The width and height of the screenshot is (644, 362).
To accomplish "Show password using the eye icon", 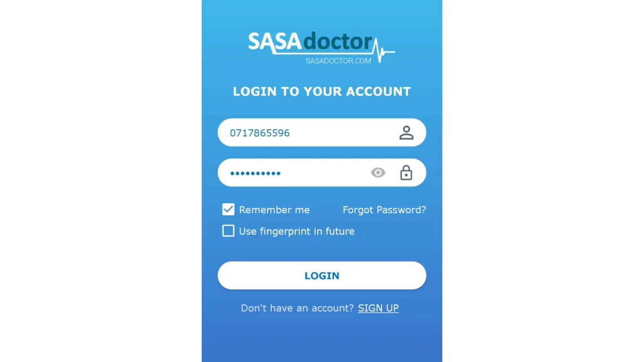I will click(378, 173).
